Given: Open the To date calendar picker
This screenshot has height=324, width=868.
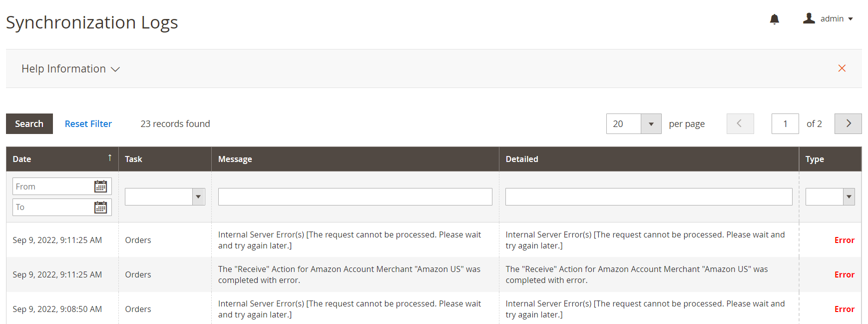Looking at the screenshot, I should coord(100,207).
